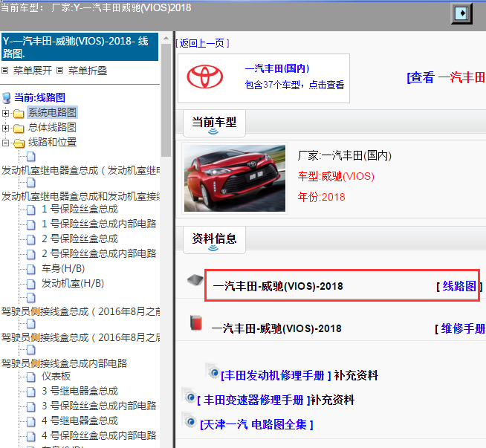Viewport: 486px width, 448px height.
Task: Expand the 总体线路图 tree node
Action: (x=5, y=128)
